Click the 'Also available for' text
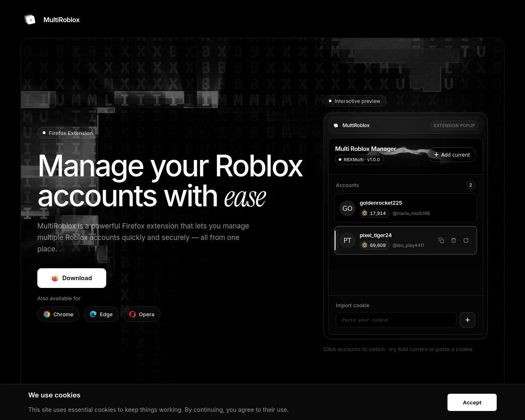 click(x=59, y=299)
